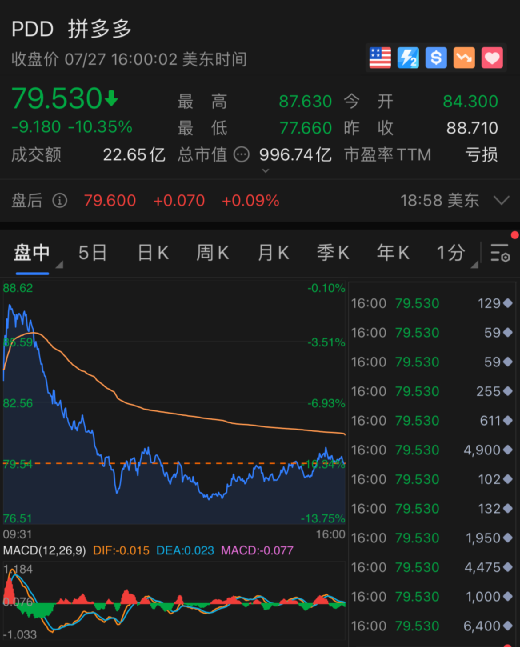
Task: Tap the blue dollar sign icon
Action: click(436, 58)
